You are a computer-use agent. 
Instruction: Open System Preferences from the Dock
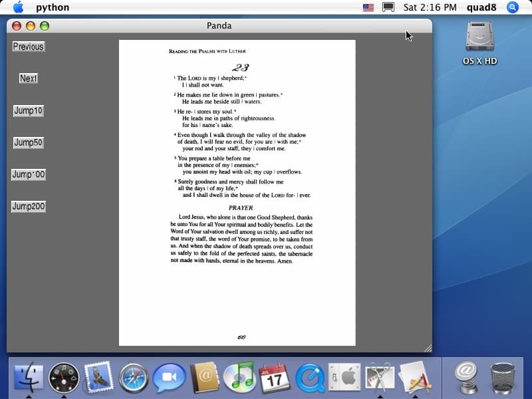(344, 377)
